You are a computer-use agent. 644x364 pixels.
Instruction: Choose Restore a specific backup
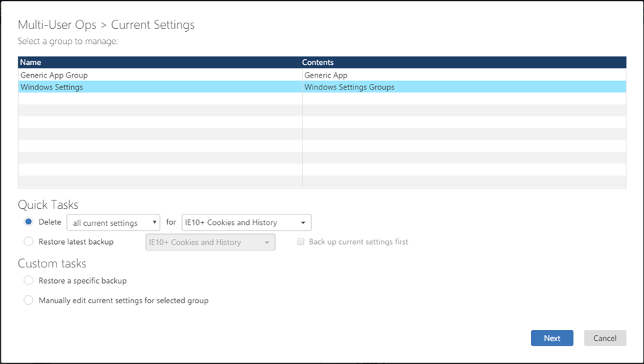click(29, 281)
